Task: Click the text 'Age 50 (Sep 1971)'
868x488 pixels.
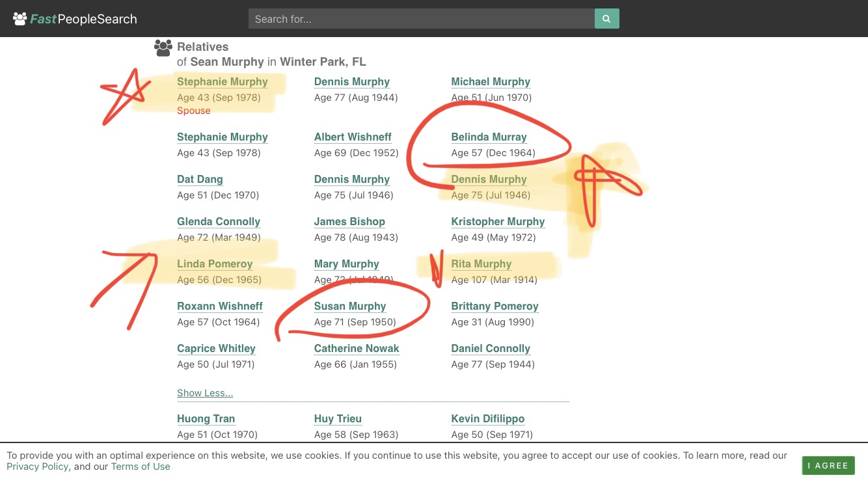Action: coord(492,435)
